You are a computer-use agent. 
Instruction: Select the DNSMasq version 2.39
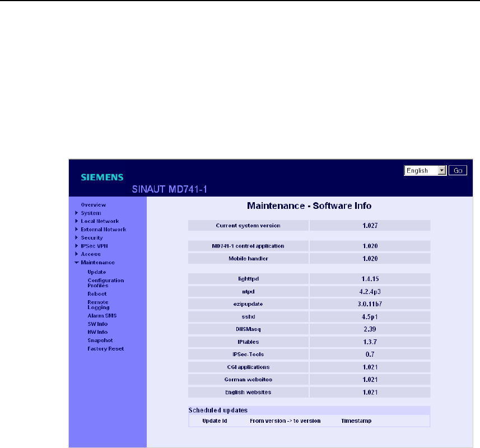pyautogui.click(x=370, y=329)
